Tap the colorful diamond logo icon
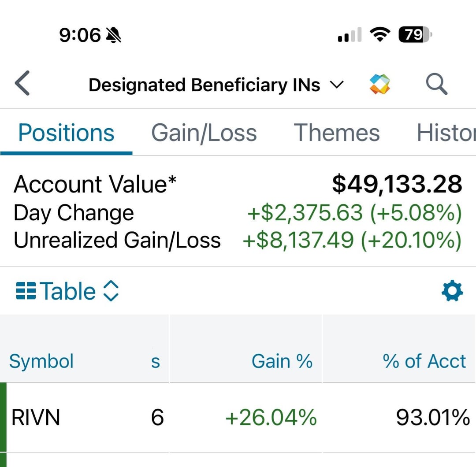This screenshot has width=476, height=467. pos(379,84)
